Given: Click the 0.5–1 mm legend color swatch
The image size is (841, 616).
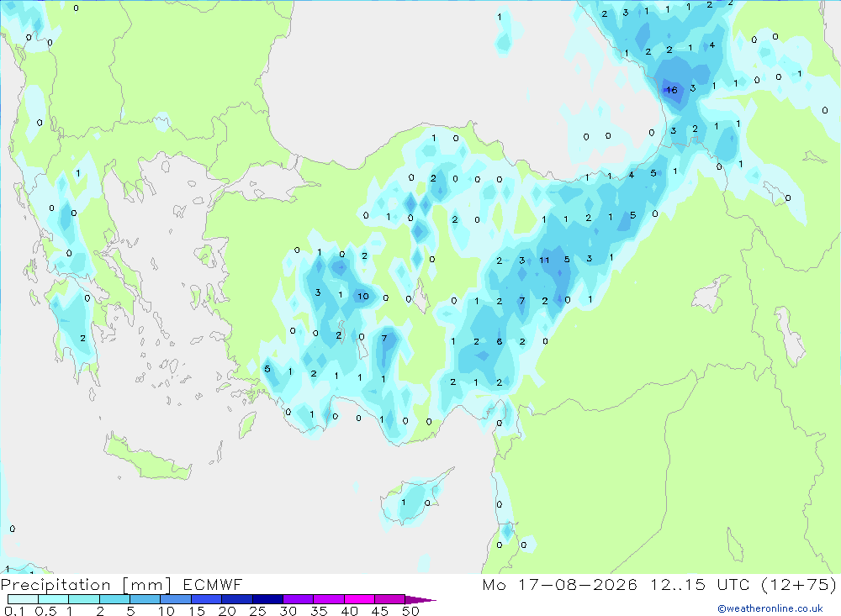Looking at the screenshot, I should click(54, 599).
